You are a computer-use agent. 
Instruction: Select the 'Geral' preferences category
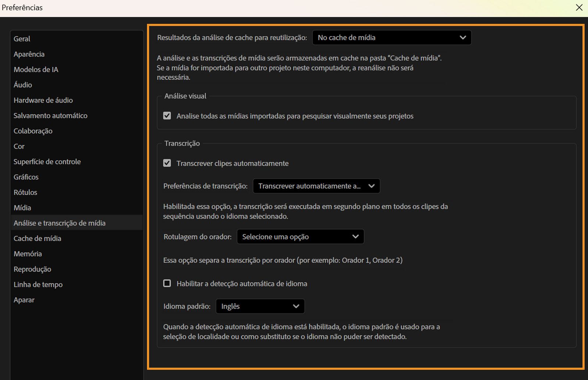pos(22,39)
